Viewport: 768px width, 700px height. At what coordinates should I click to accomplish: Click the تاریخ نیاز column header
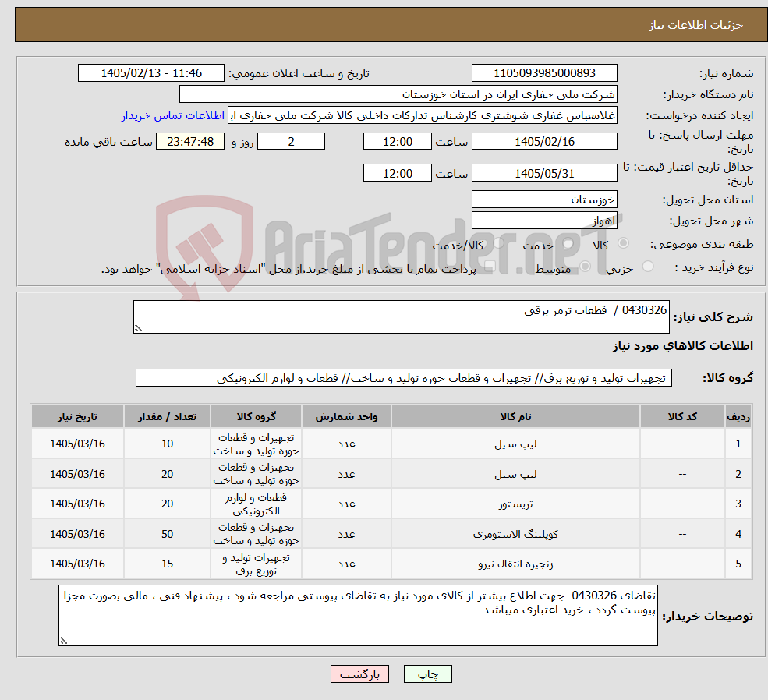[x=77, y=416]
